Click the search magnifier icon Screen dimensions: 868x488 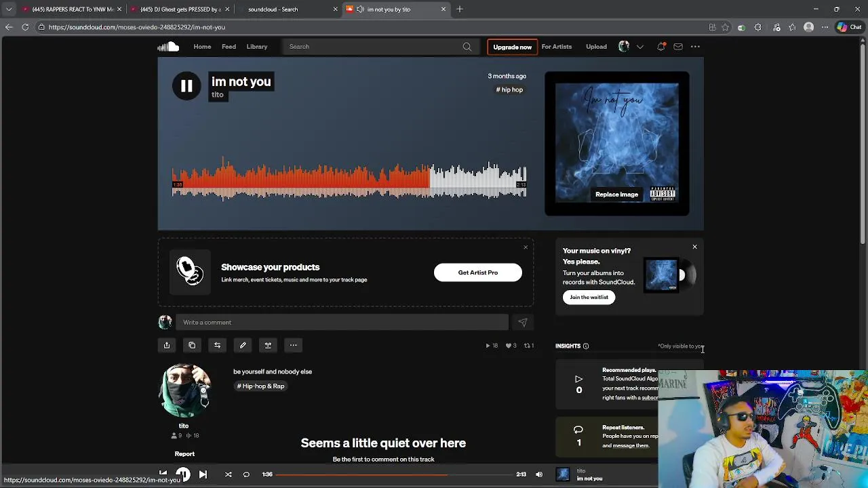point(467,47)
